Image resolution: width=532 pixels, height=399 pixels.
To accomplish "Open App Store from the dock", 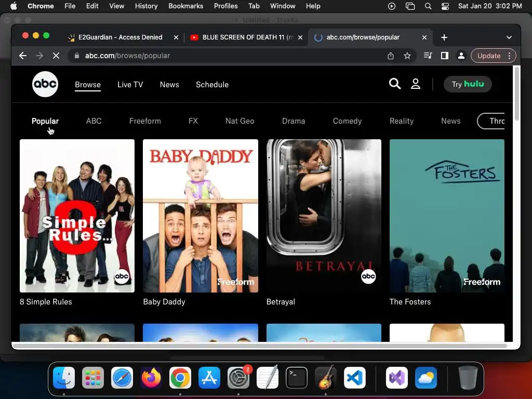I will [209, 378].
